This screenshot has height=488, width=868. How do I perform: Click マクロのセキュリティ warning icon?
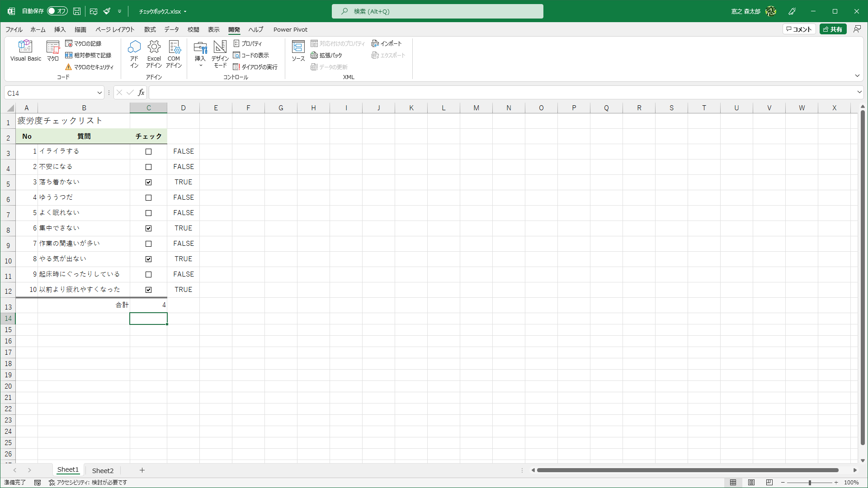[69, 67]
